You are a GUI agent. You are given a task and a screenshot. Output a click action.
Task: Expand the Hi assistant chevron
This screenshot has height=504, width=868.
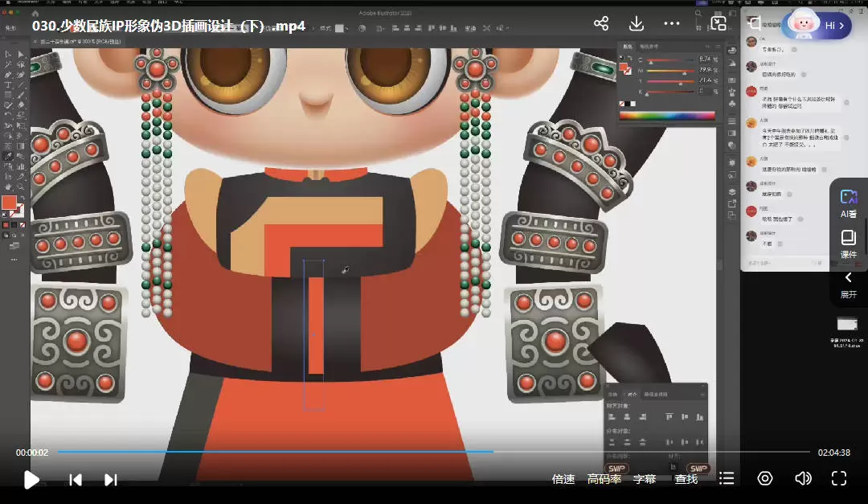pos(841,26)
